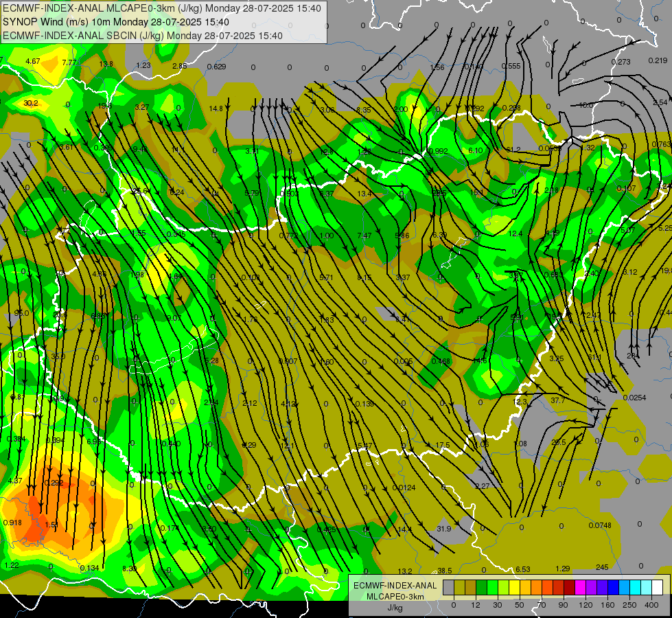The width and height of the screenshot is (672, 618).
Task: Click the map value 61.2
Action: click(513, 150)
